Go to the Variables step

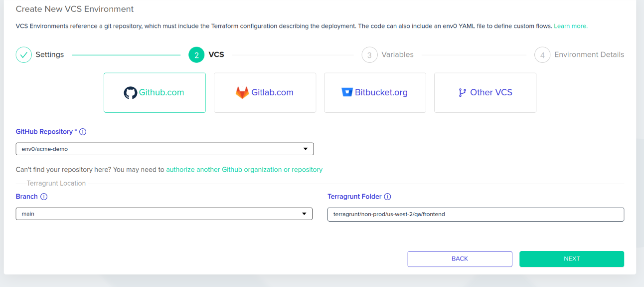click(387, 55)
